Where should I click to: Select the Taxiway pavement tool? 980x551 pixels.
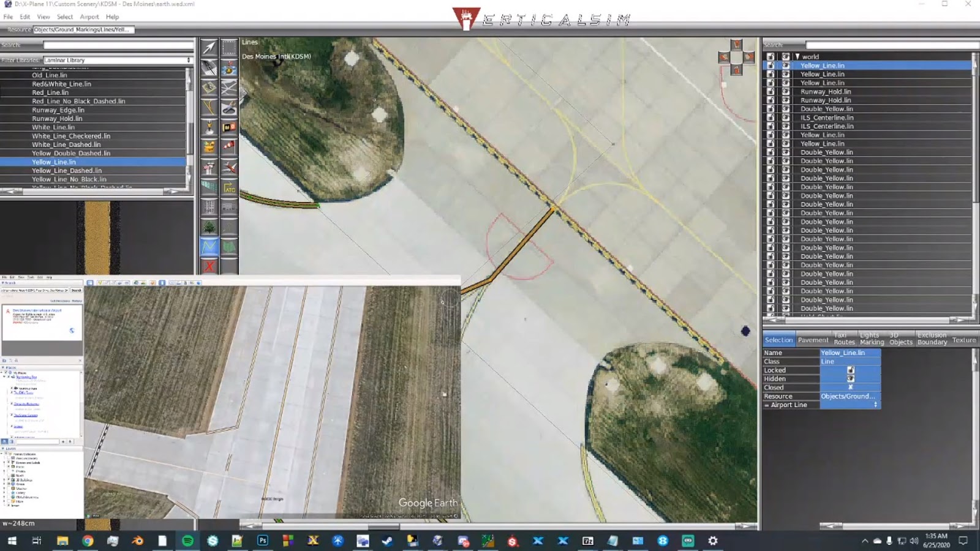tap(229, 88)
